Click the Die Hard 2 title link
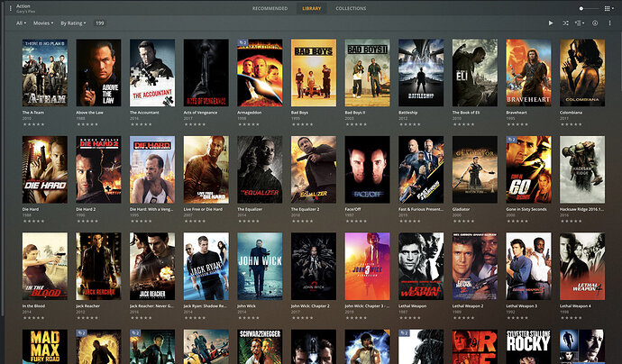622x364 pixels. coord(86,209)
